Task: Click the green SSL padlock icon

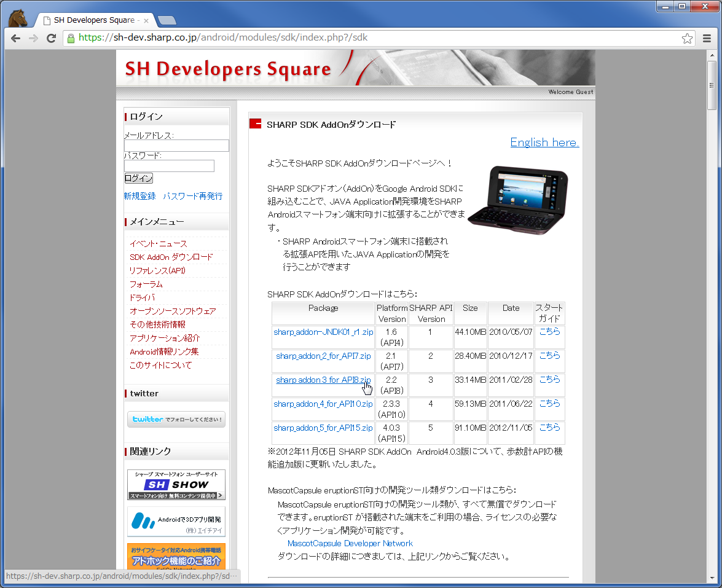Action: [71, 38]
